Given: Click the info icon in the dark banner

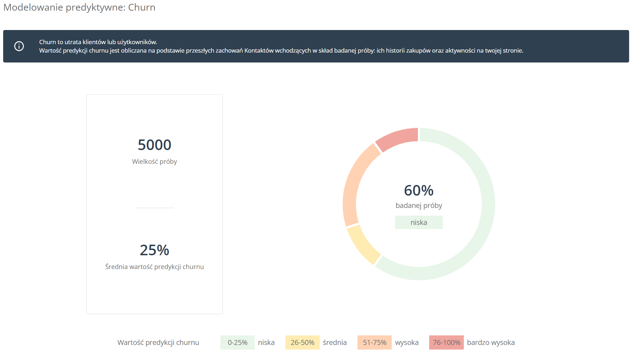Looking at the screenshot, I should coord(19,46).
